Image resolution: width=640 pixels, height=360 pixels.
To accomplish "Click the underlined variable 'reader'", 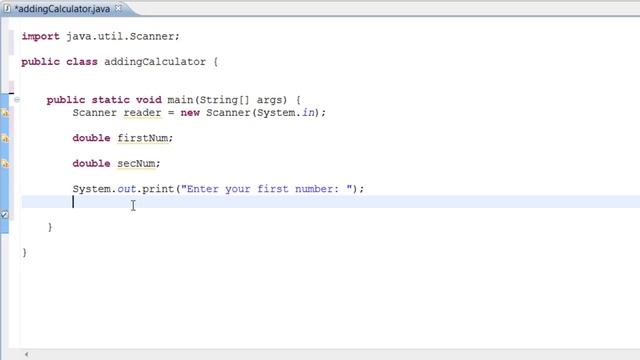I will tap(142, 113).
